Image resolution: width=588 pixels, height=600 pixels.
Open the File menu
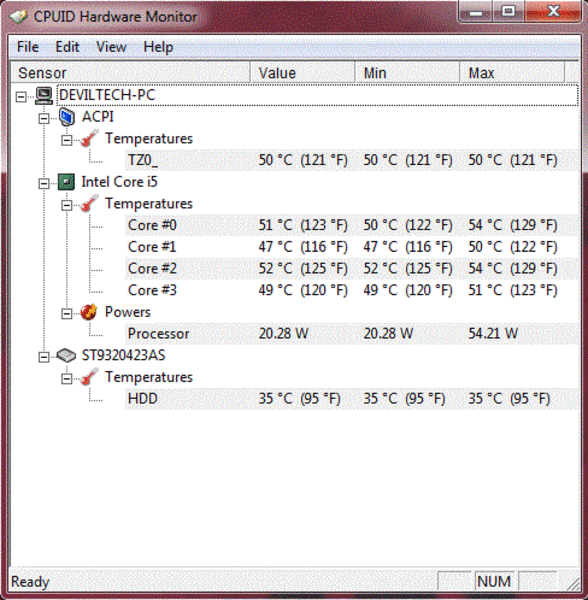point(28,47)
